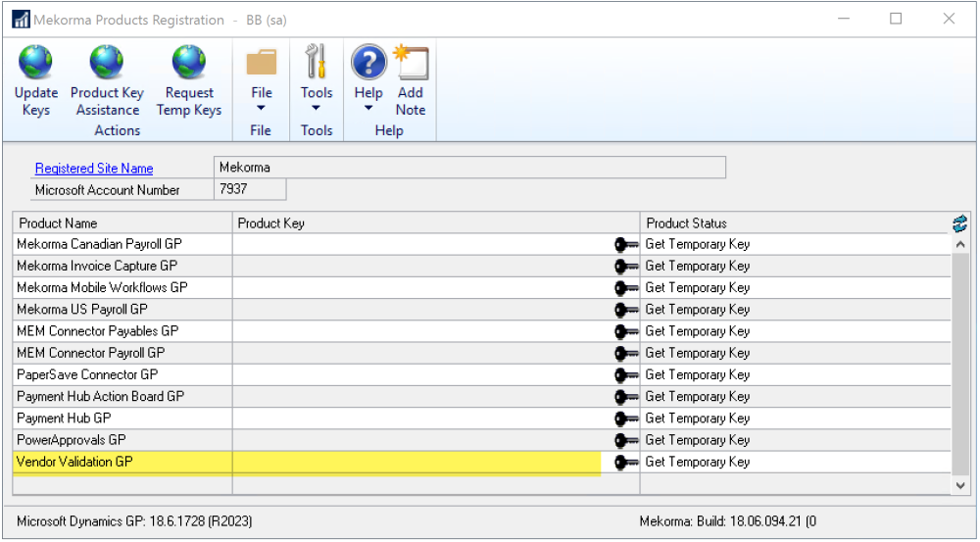The height and width of the screenshot is (542, 980).
Task: Click the product list vertical scrollbar track
Action: click(960, 363)
